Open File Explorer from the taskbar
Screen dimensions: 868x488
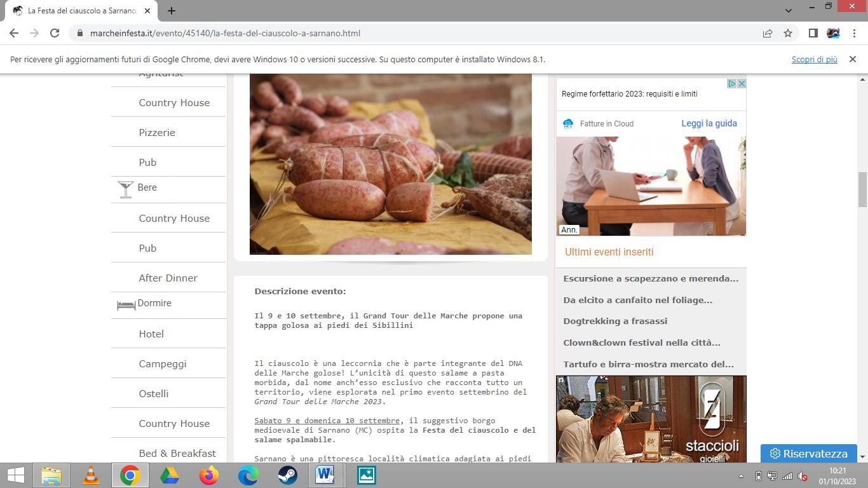click(51, 475)
